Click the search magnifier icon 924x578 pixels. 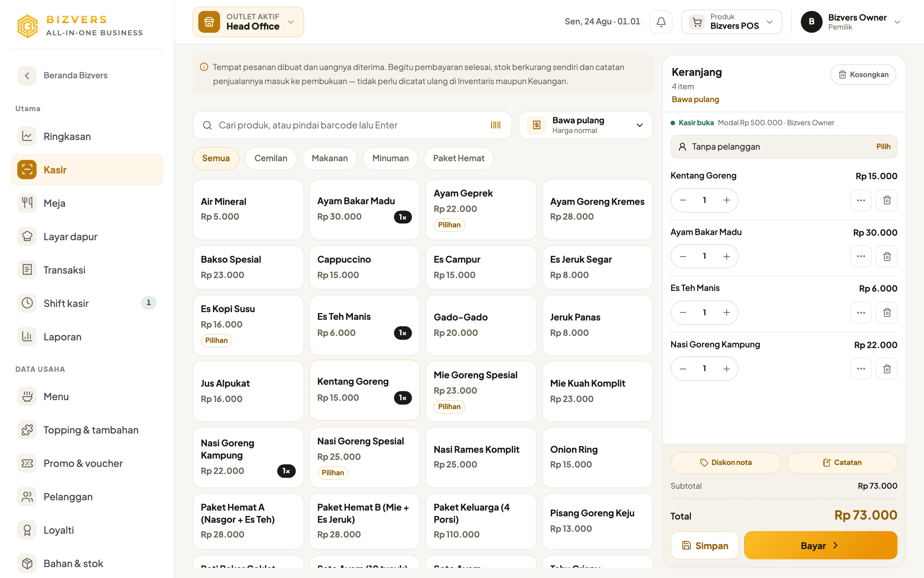tap(207, 125)
